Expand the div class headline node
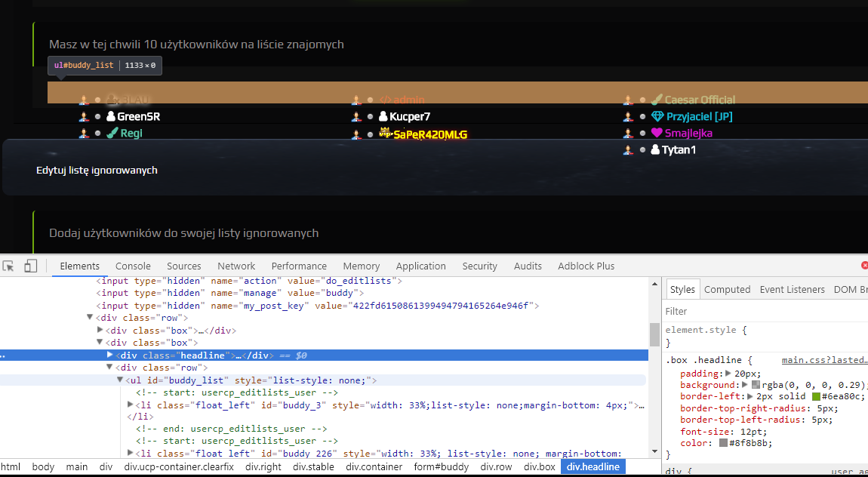The image size is (868, 477). (109, 355)
